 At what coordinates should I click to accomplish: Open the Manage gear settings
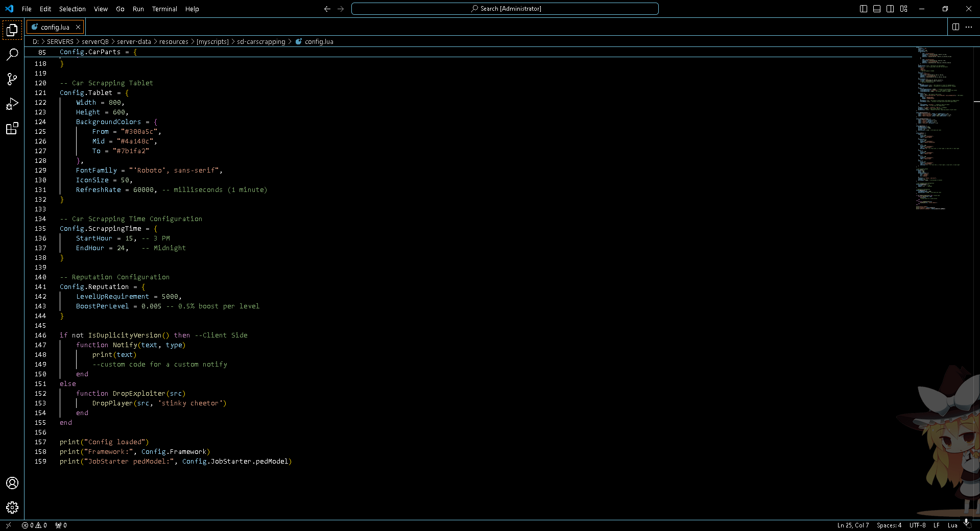point(12,508)
